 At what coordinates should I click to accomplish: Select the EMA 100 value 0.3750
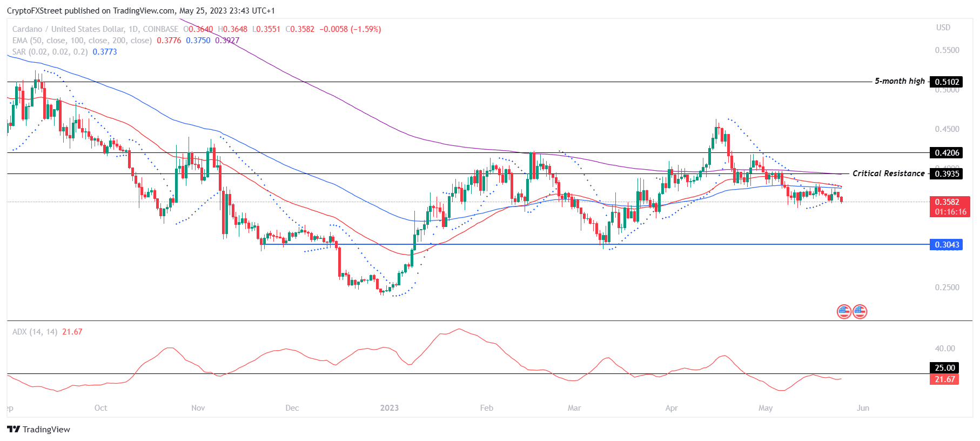[198, 41]
